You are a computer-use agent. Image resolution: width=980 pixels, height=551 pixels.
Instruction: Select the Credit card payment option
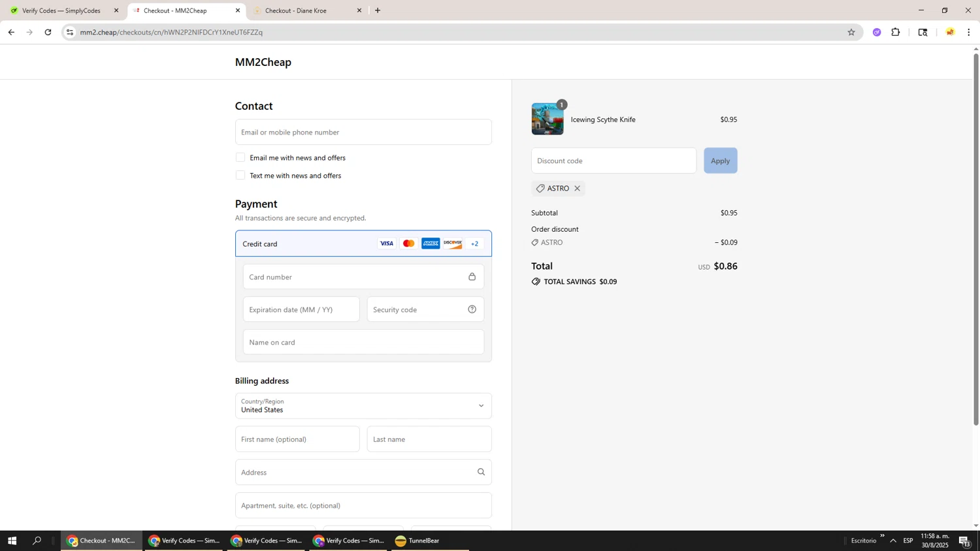point(363,244)
